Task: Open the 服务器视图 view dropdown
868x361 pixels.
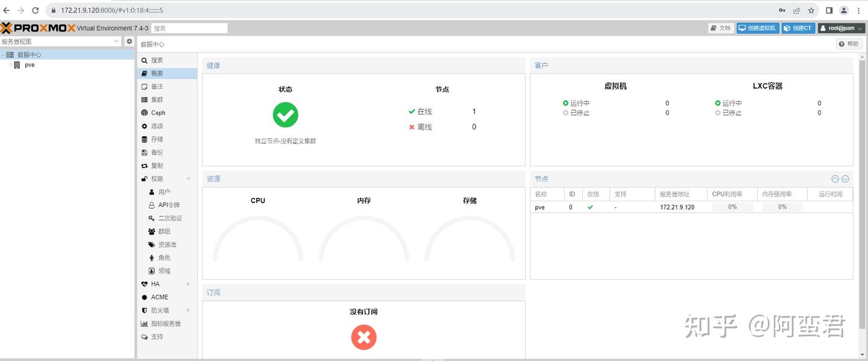Action: coord(61,42)
